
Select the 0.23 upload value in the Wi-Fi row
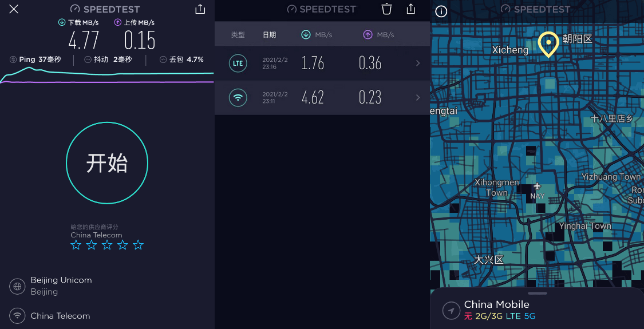click(370, 98)
